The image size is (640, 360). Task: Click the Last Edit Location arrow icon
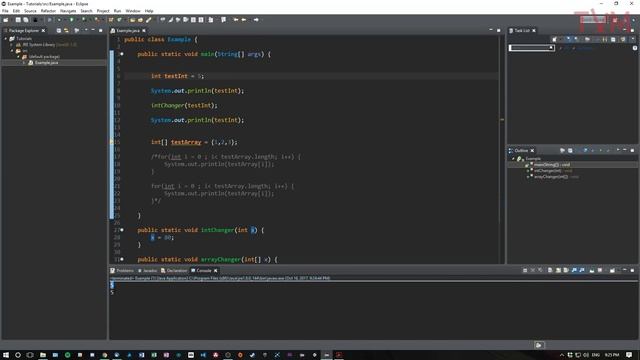tap(236, 20)
